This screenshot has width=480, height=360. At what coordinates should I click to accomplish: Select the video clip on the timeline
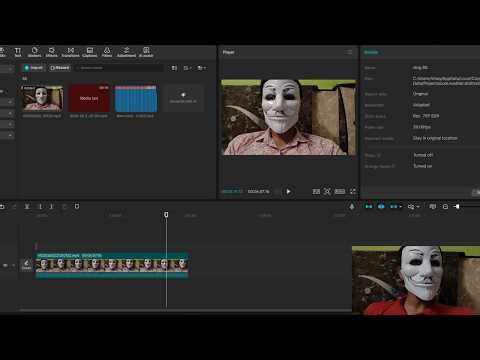(x=112, y=265)
